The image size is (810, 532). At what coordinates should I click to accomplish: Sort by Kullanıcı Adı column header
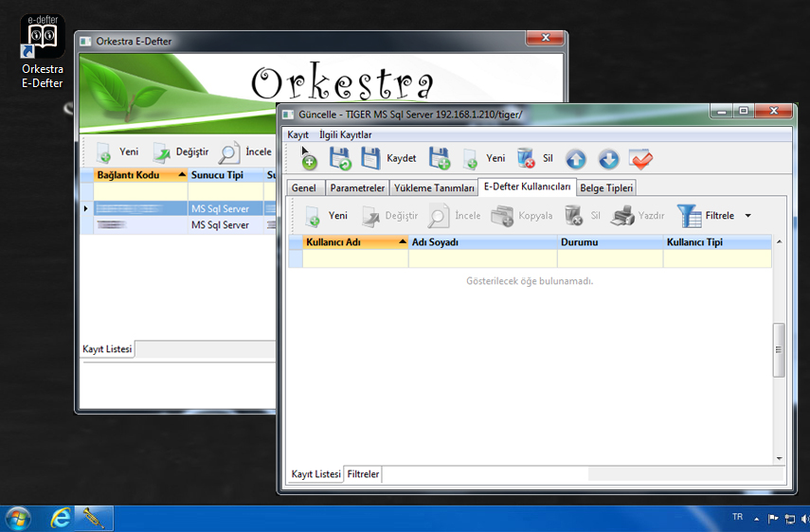point(355,242)
